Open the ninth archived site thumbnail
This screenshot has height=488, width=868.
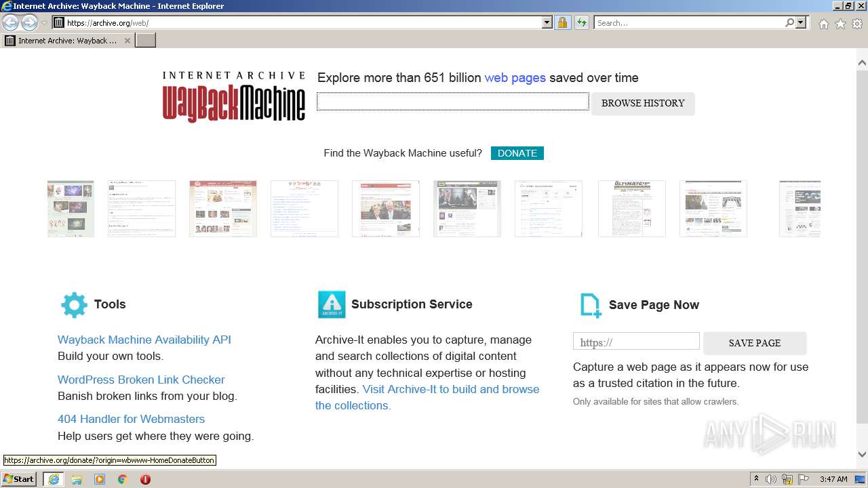click(713, 209)
